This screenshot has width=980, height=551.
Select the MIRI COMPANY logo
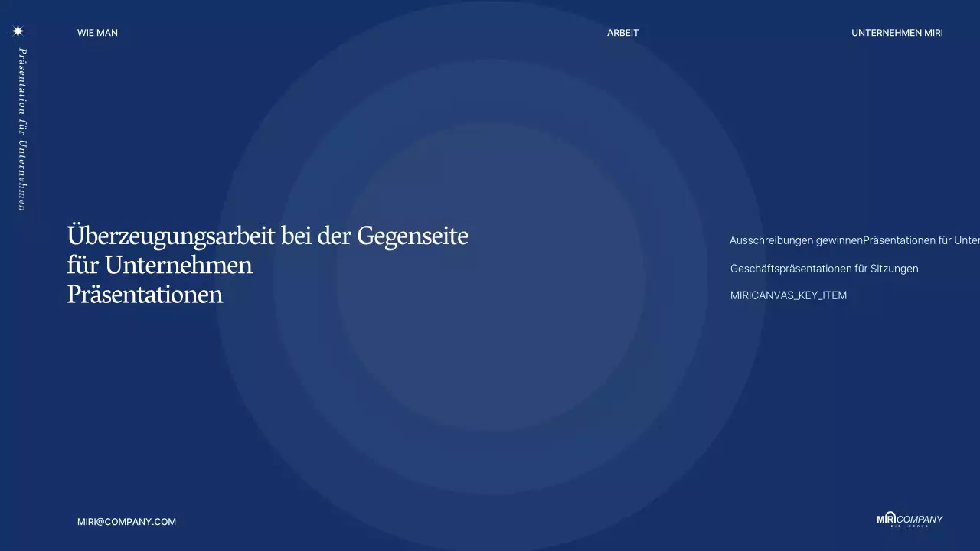[x=908, y=518]
